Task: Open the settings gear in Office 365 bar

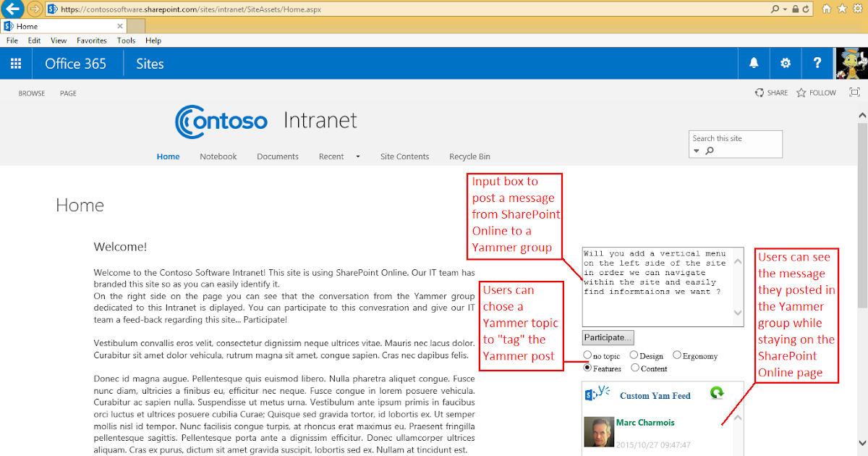Action: (x=786, y=64)
